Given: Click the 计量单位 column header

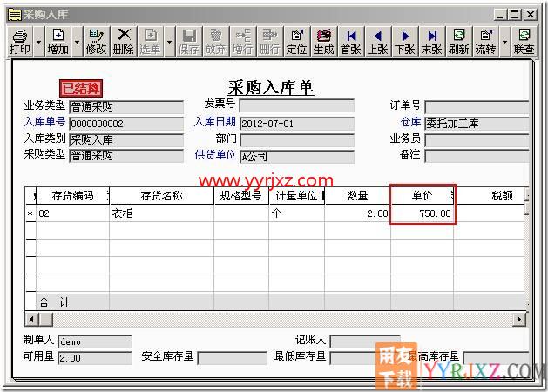Looking at the screenshot, I should click(x=297, y=196).
